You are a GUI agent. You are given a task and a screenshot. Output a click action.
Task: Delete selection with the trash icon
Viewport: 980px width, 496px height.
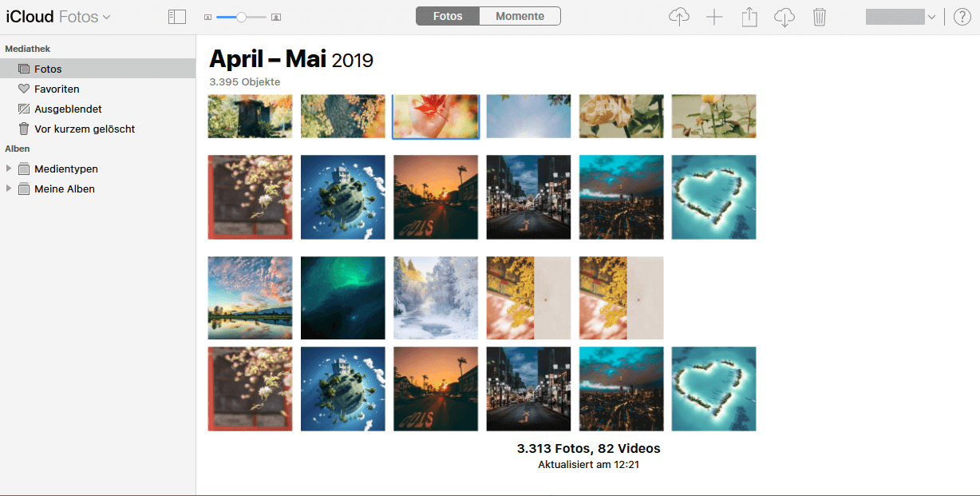click(820, 17)
